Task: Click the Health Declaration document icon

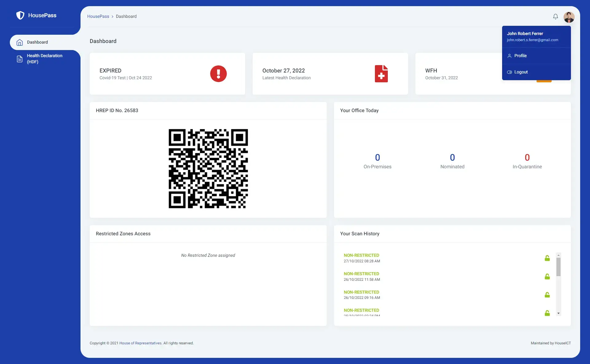Action: 20,59
